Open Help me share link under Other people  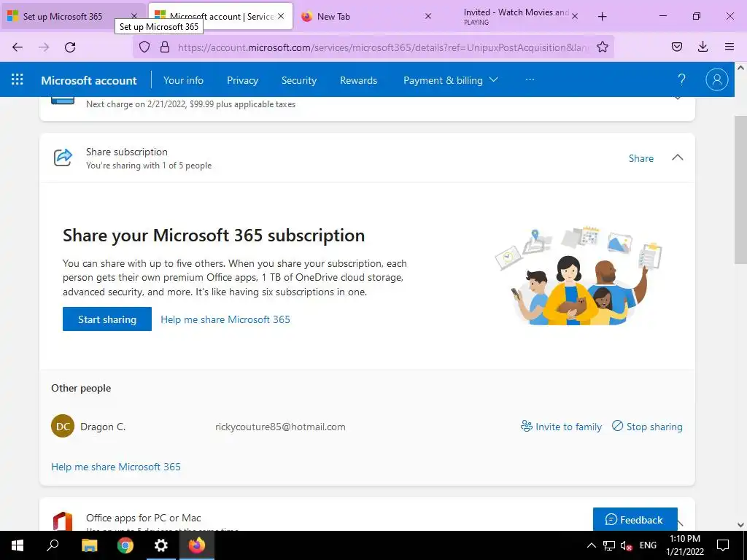coord(116,467)
